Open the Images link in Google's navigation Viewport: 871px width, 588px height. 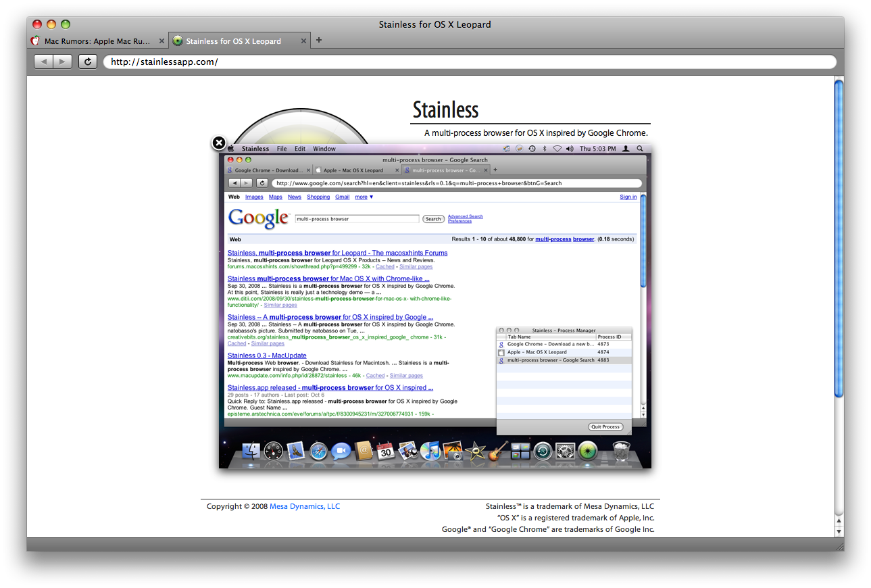point(254,197)
